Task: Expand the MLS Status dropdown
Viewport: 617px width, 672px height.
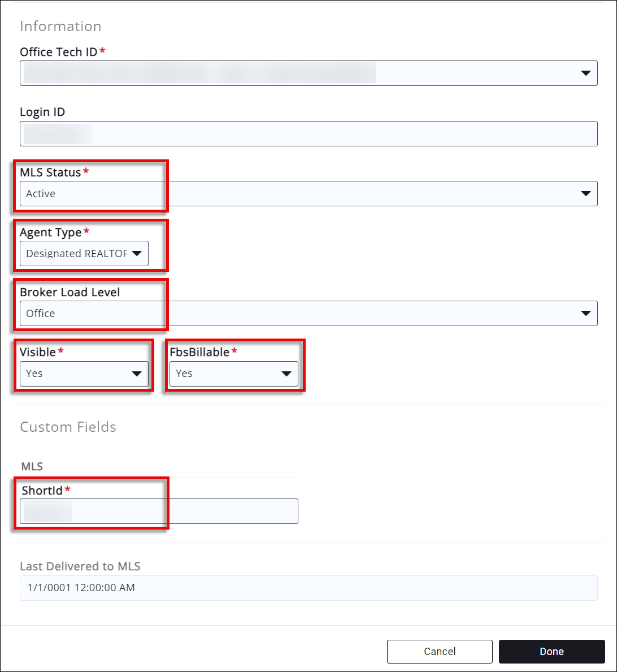Action: tap(308, 194)
